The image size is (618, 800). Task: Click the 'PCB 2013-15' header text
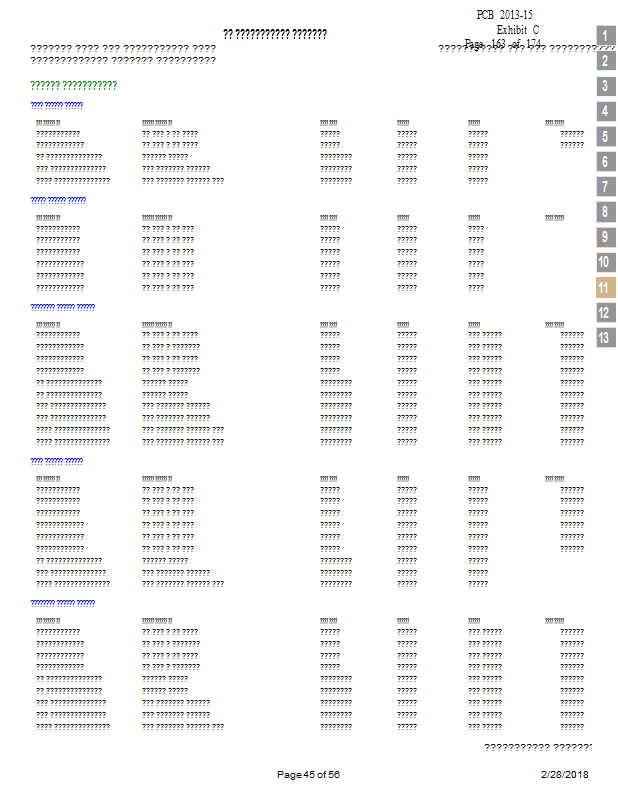[506, 14]
